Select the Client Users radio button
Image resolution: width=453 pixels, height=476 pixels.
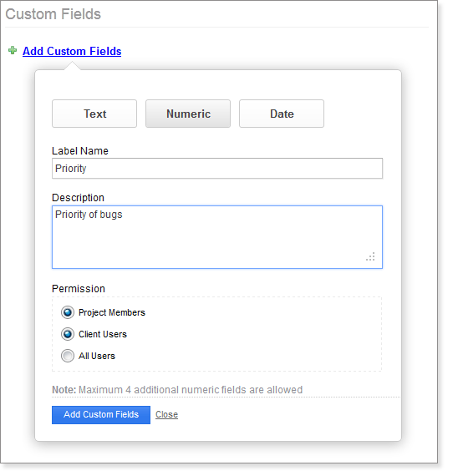68,334
